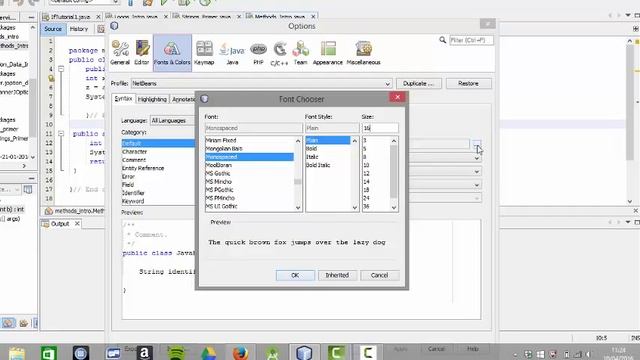The height and width of the screenshot is (360, 640).
Task: Open C/C++ options category
Action: [x=280, y=53]
